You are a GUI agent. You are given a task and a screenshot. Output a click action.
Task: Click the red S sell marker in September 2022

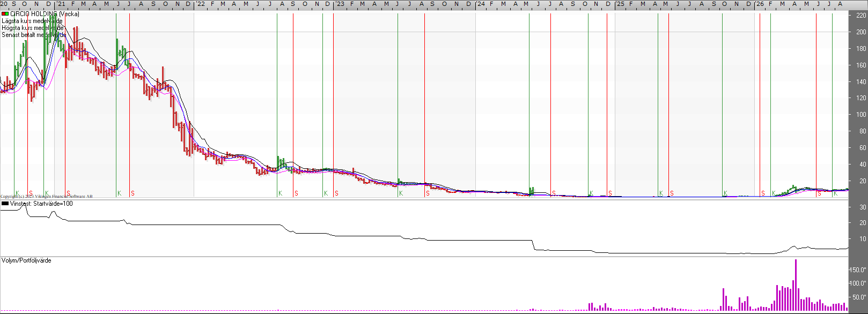(296, 193)
